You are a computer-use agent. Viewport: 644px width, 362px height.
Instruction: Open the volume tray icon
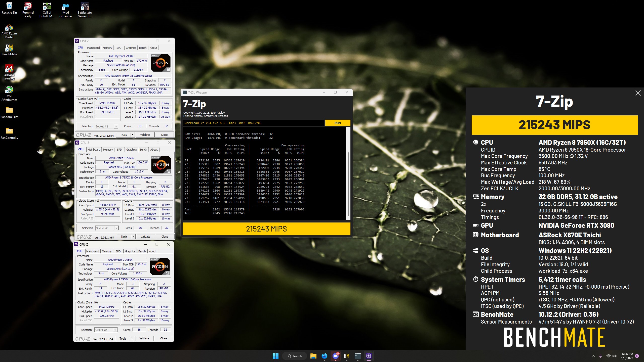pos(614,356)
